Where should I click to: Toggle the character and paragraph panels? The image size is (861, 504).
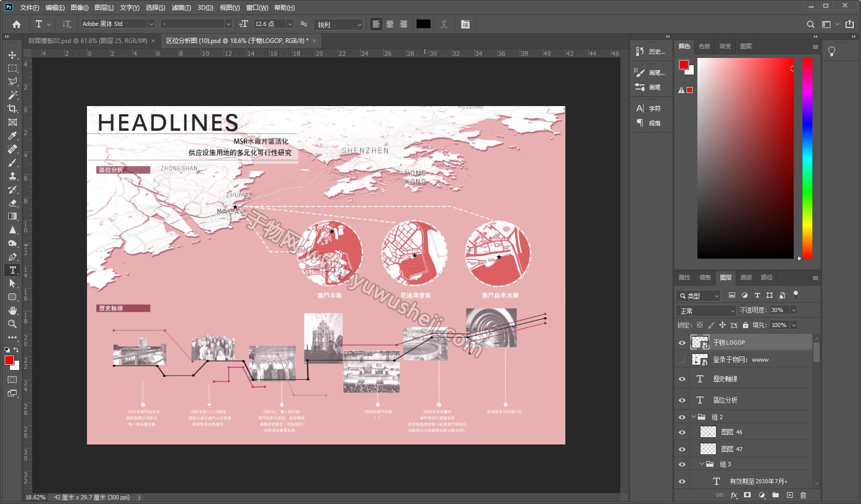(465, 24)
